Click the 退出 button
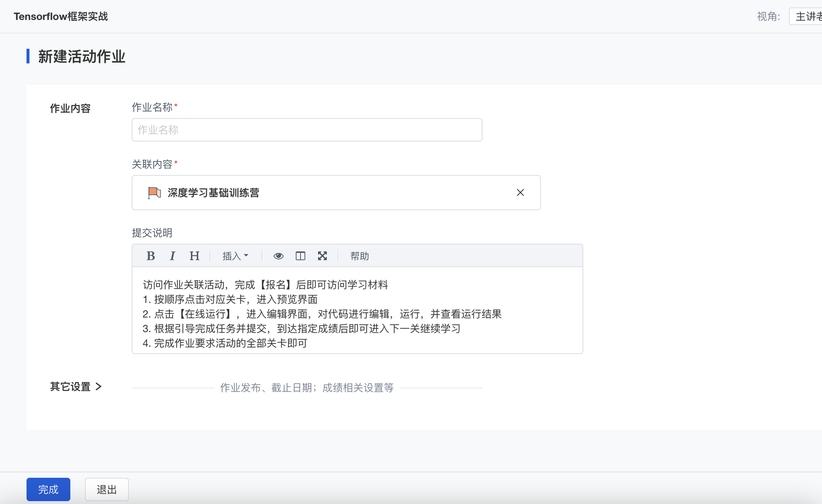The height and width of the screenshot is (504, 822). 106,489
